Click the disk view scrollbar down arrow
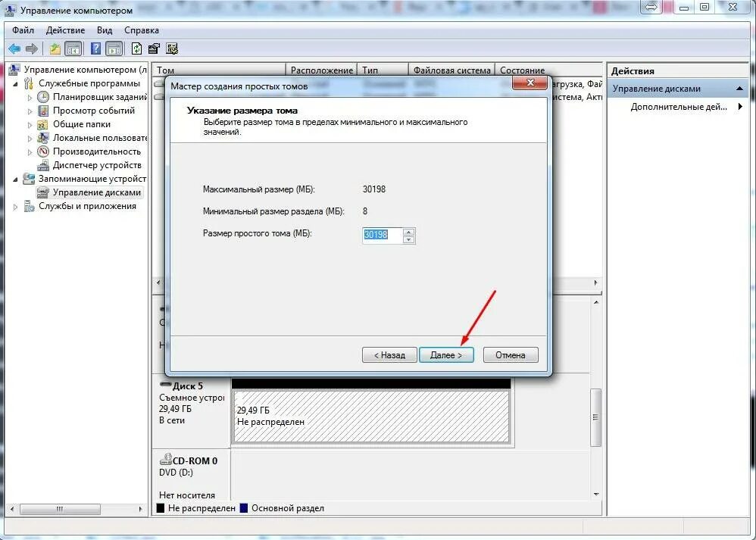This screenshot has width=756, height=540. coord(596,495)
